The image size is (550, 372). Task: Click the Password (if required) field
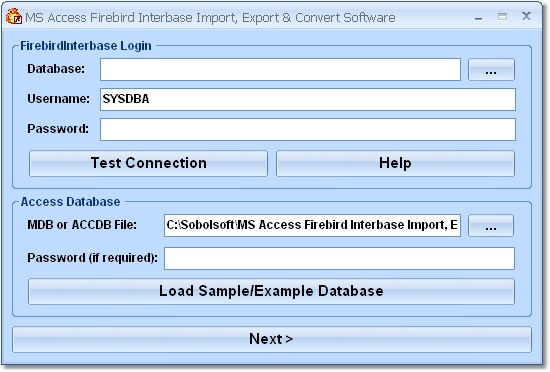pos(339,258)
